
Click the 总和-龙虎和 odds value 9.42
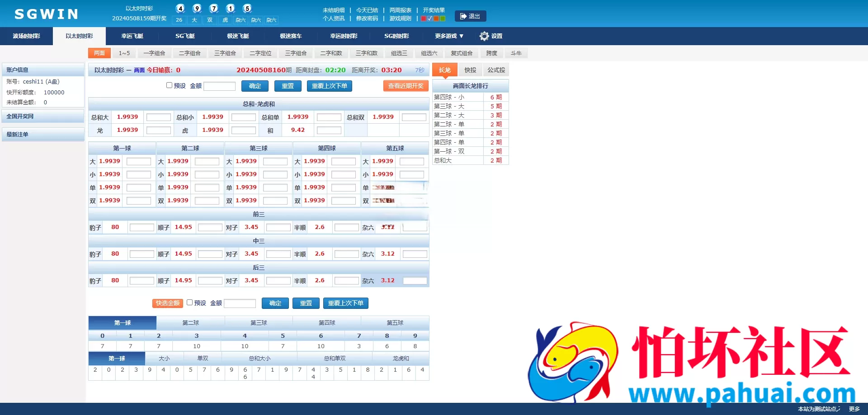[x=297, y=130]
